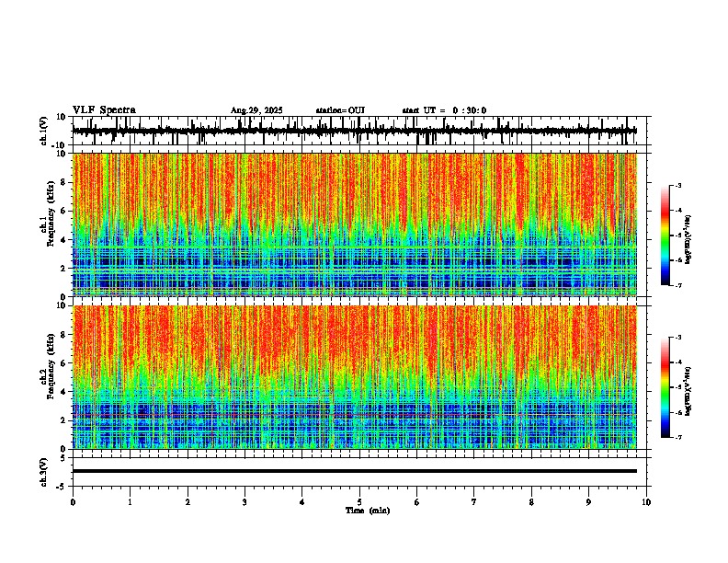Screen dimensions: 728x563
Task: Click the "8" kHz tick on ch.2 spectrogram
Action: [x=63, y=335]
